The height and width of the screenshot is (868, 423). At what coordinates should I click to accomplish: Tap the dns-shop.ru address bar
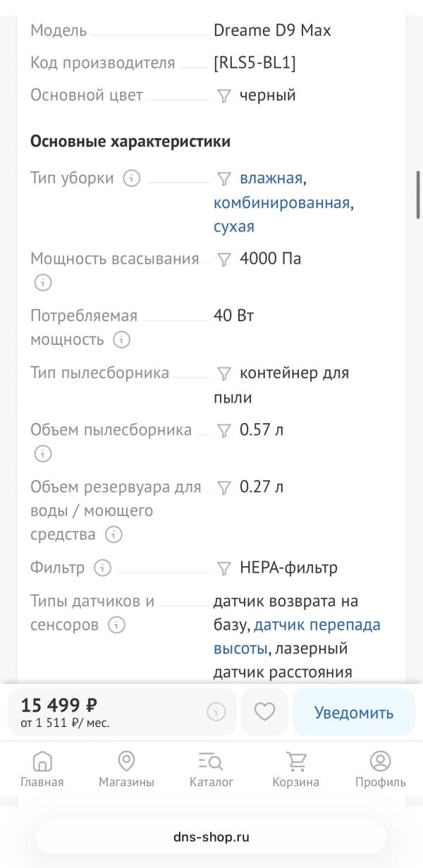(211, 837)
